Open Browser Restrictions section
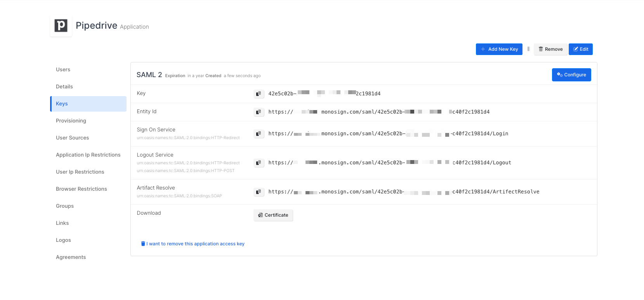The height and width of the screenshot is (300, 644). point(82,189)
